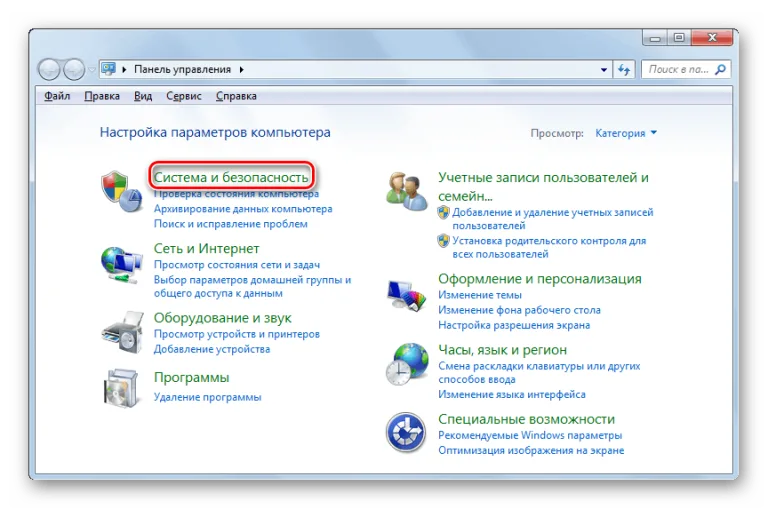Click shield icon next to Установка родительского контроля

pos(443,241)
